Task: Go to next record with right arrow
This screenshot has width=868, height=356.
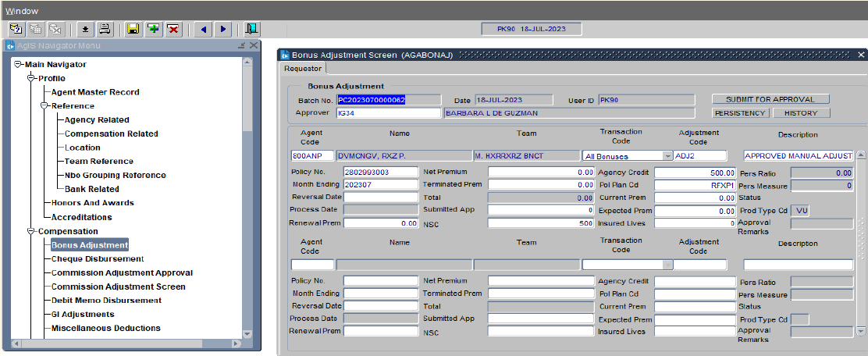Action: (x=223, y=29)
